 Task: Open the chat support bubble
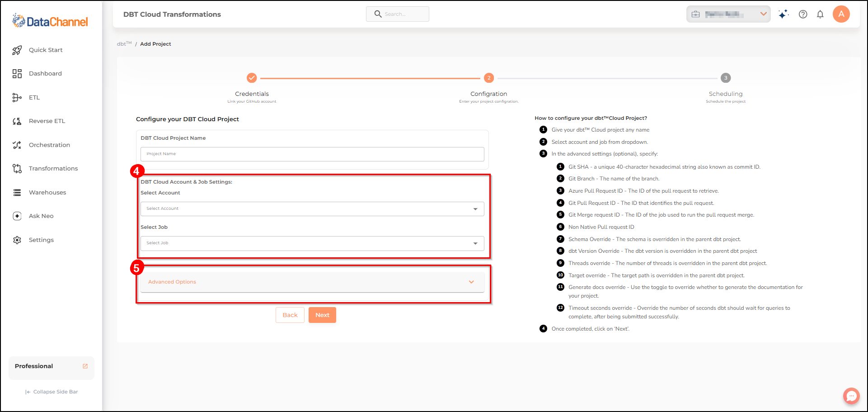851,396
